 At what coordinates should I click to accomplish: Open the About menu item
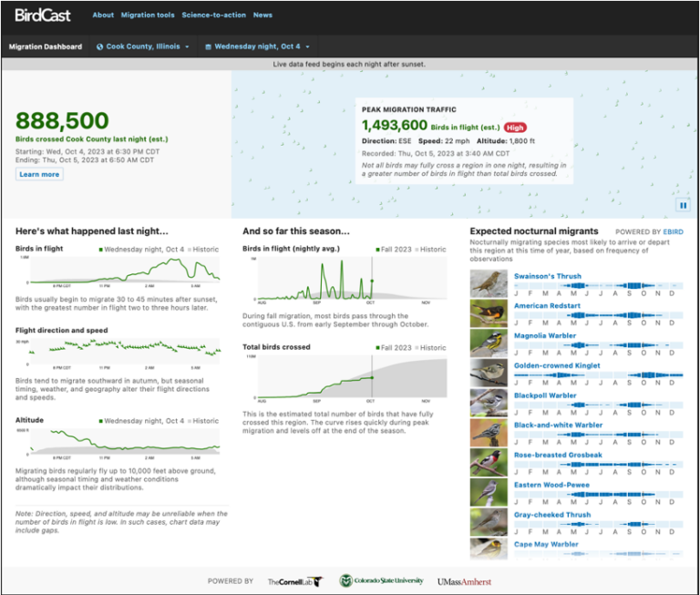click(103, 15)
